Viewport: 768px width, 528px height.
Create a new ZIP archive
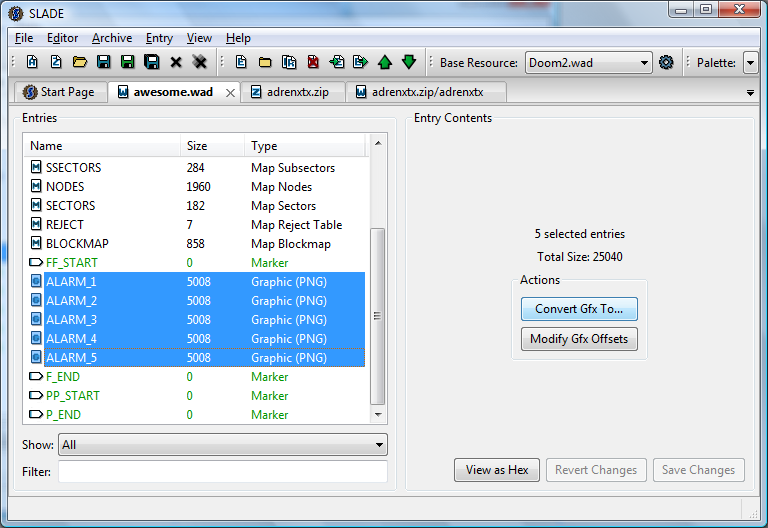tap(56, 62)
